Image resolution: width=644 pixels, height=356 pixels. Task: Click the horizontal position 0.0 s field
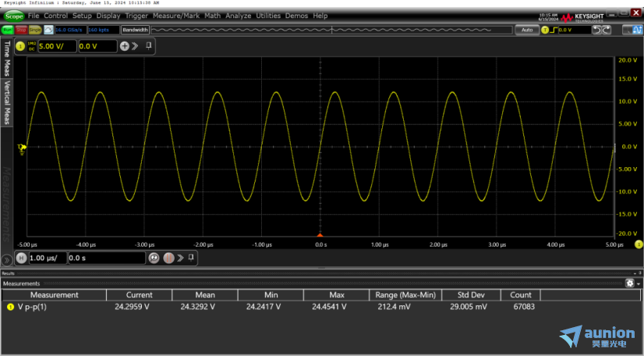pos(107,258)
